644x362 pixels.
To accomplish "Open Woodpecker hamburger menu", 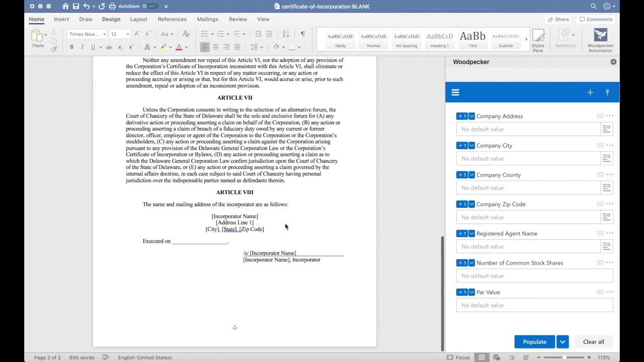I will click(455, 93).
